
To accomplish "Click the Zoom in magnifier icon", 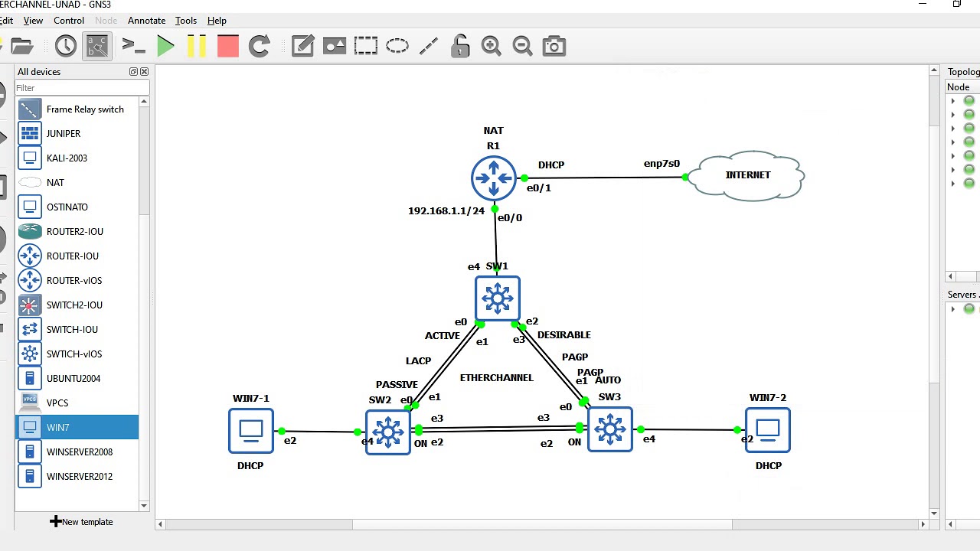I will 491,47.
